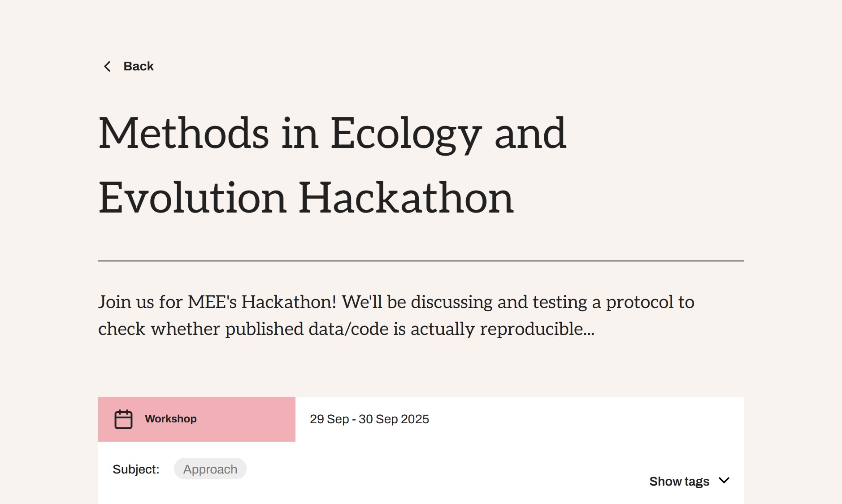The image size is (842, 504).
Task: Expand the Show tags text
Action: click(679, 481)
